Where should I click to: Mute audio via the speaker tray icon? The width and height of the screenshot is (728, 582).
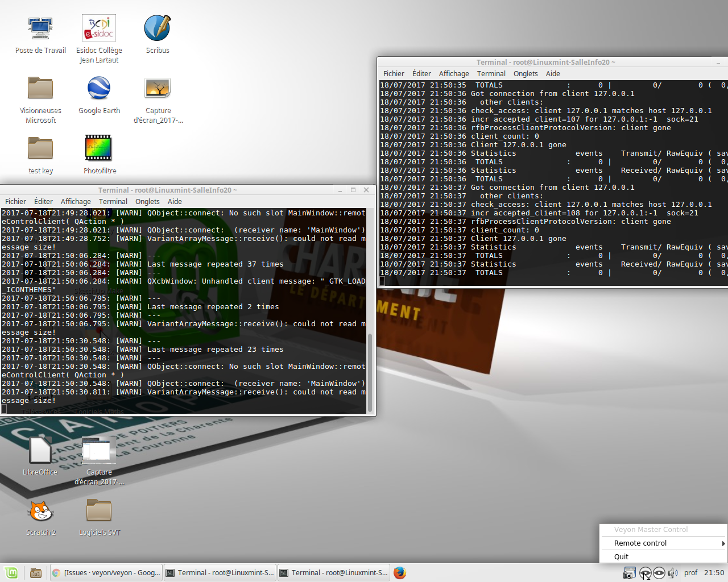[673, 573]
